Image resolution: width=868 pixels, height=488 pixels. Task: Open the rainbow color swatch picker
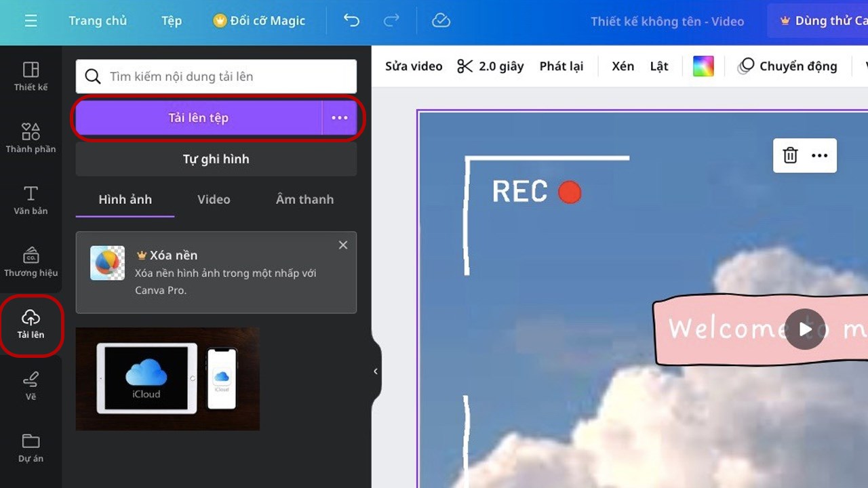(703, 66)
